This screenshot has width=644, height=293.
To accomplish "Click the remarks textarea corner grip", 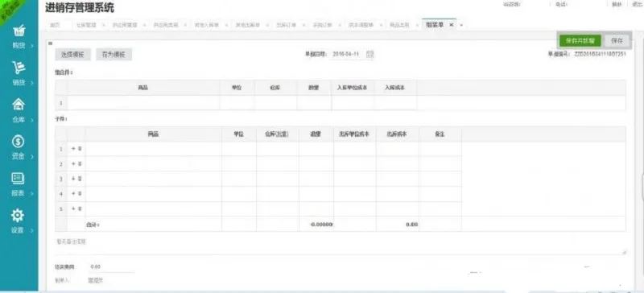I will pyautogui.click(x=625, y=253).
